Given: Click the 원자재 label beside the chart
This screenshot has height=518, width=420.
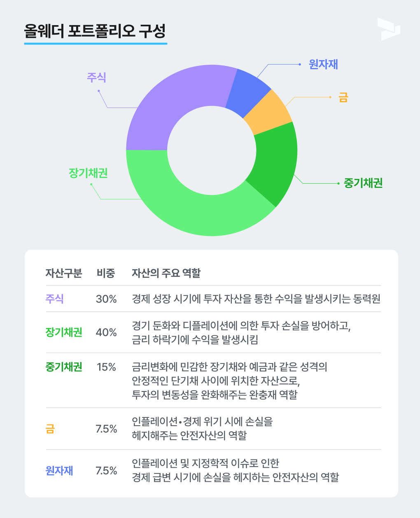Looking at the screenshot, I should coord(323,64).
